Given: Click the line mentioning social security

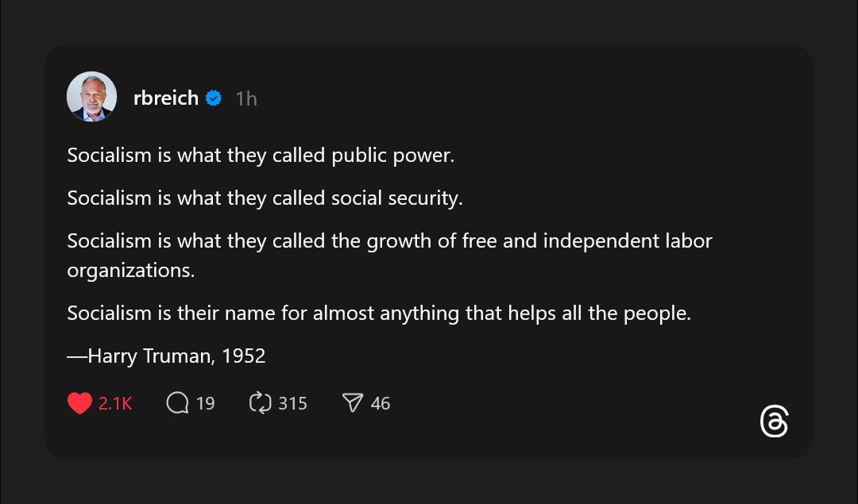Looking at the screenshot, I should (x=265, y=198).
